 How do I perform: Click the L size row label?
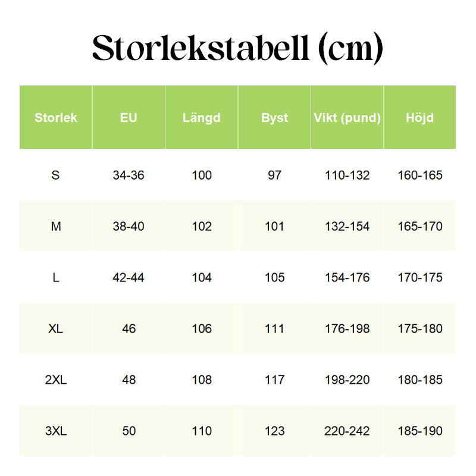pyautogui.click(x=56, y=277)
